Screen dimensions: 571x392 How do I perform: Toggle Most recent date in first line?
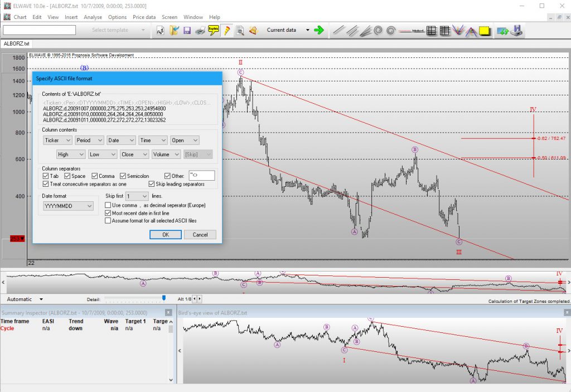[x=108, y=213]
